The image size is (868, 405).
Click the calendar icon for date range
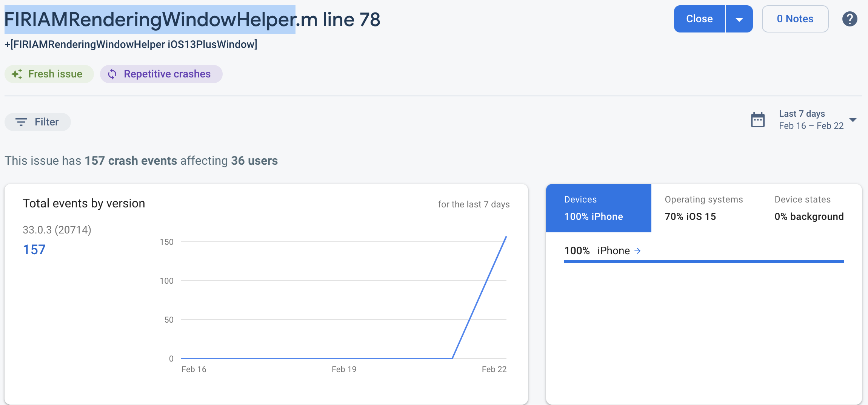tap(757, 120)
